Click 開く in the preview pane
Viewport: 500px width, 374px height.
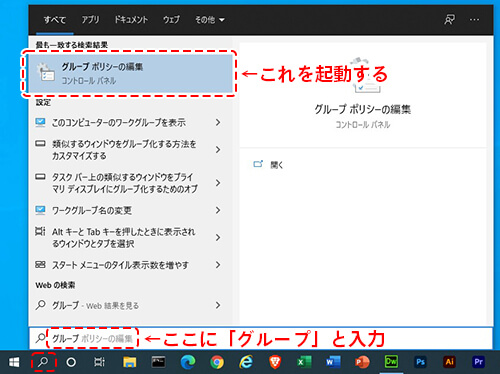[277, 165]
